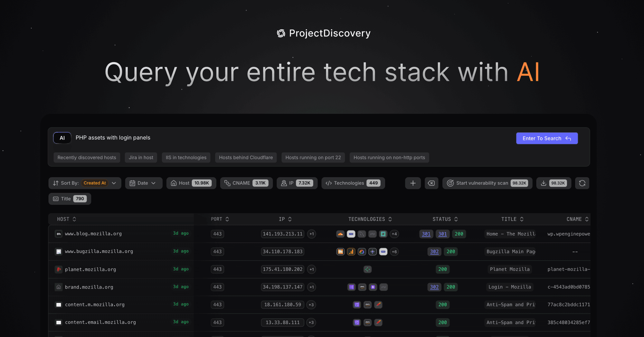Select the Technologies 449 filter
Screen dimensions: 644x337
point(353,183)
